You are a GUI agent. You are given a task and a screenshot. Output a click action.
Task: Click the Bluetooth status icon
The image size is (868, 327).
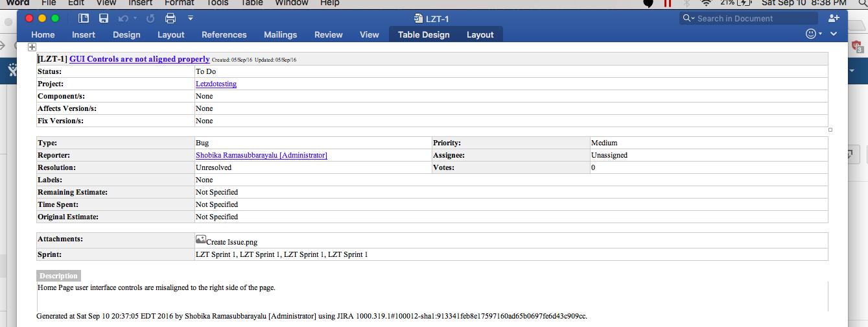coord(687,3)
